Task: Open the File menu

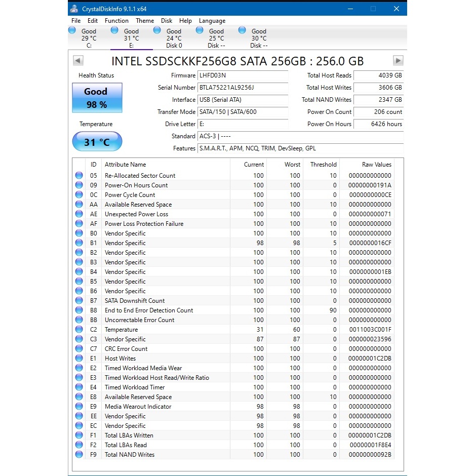Action: [76, 21]
